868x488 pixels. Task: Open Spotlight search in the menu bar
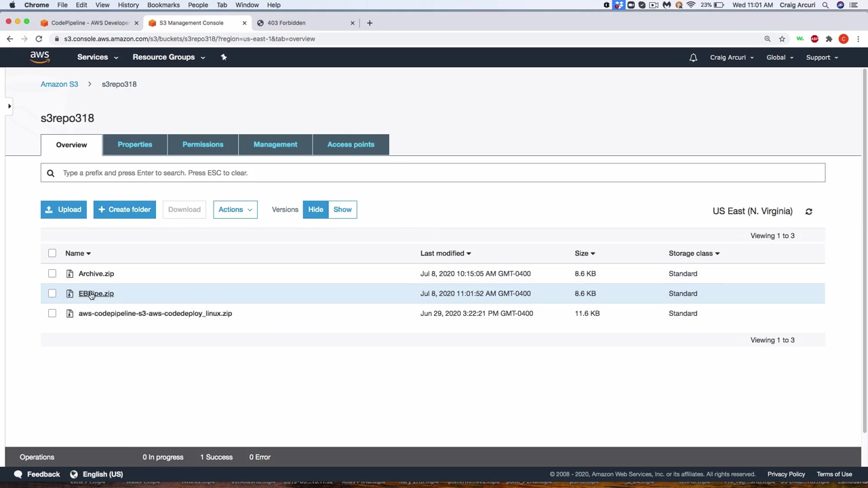[825, 5]
